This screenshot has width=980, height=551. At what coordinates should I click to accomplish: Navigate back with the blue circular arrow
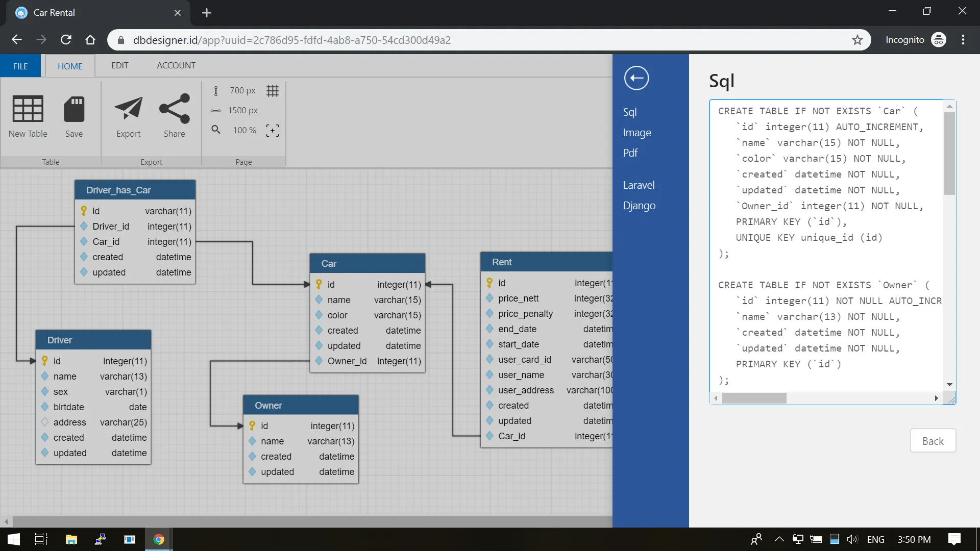(x=636, y=78)
